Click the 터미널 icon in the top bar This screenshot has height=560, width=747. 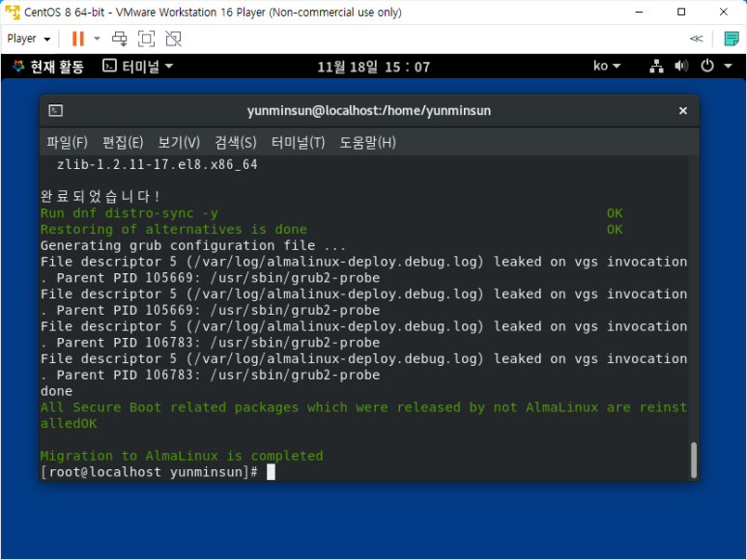pyautogui.click(x=109, y=66)
